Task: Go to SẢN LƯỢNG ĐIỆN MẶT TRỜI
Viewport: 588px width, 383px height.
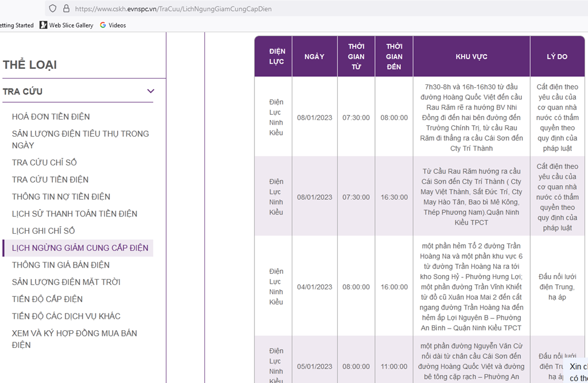Action: pos(66,282)
